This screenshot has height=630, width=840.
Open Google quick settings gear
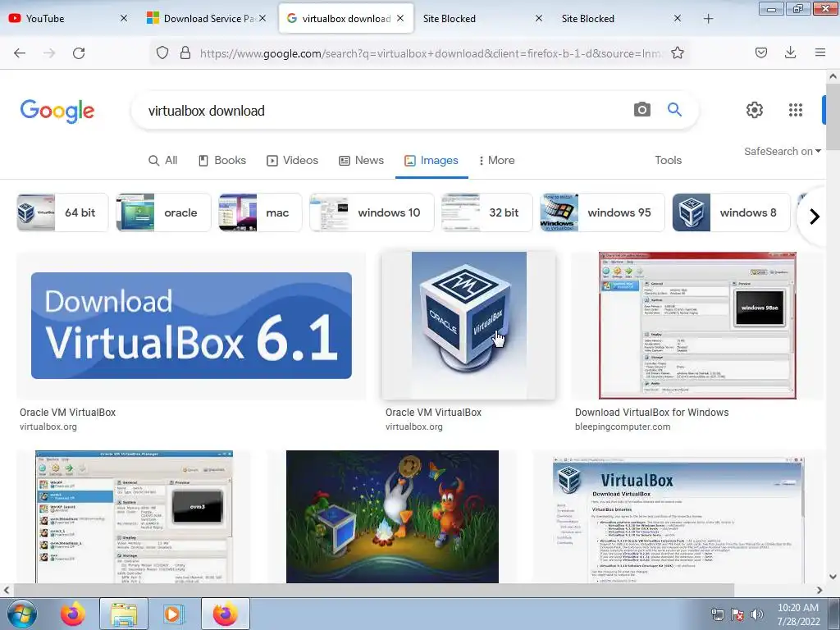[x=755, y=110]
